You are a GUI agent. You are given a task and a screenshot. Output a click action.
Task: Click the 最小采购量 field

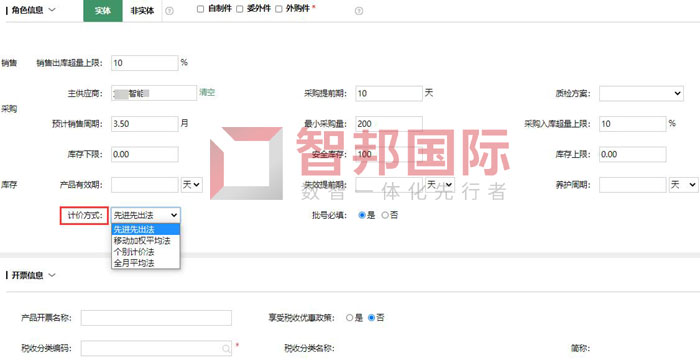tap(389, 124)
